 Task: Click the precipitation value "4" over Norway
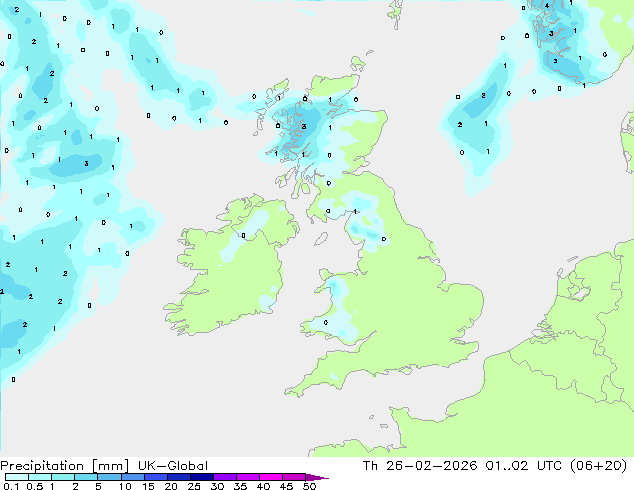547,6
